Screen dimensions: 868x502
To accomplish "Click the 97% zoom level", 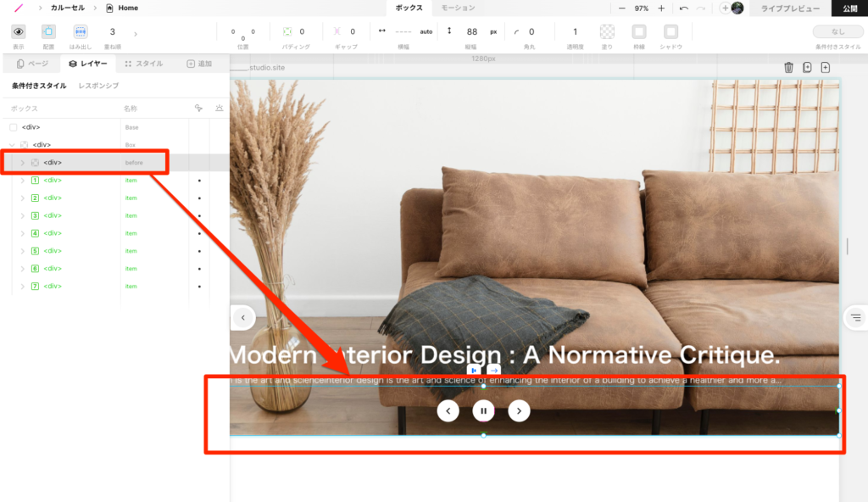I will (x=642, y=8).
